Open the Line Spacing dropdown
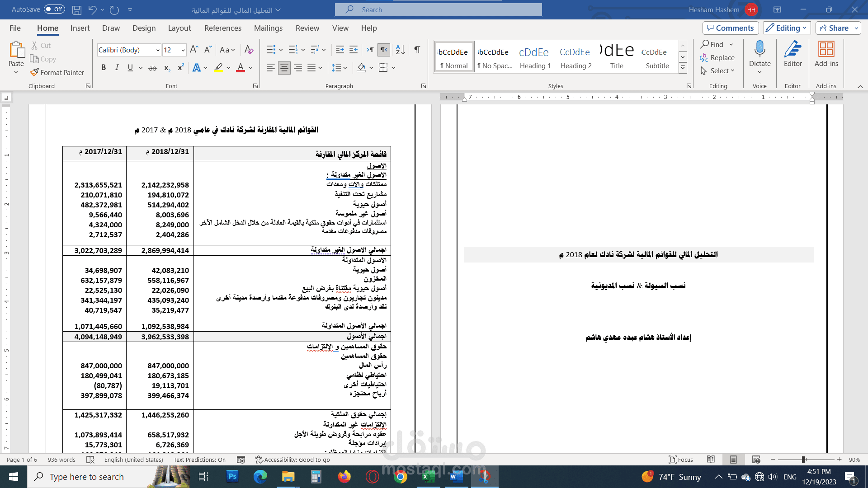The width and height of the screenshot is (868, 488). click(x=339, y=68)
